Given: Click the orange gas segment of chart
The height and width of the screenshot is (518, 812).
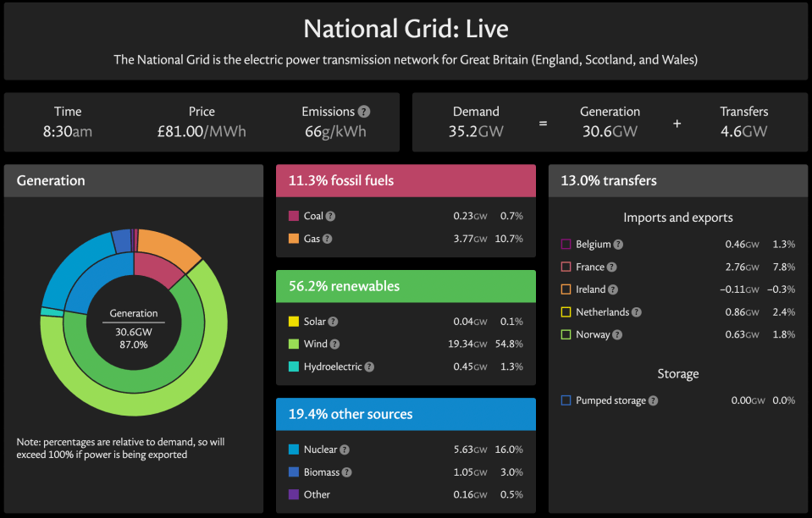Looking at the screenshot, I should 168,245.
